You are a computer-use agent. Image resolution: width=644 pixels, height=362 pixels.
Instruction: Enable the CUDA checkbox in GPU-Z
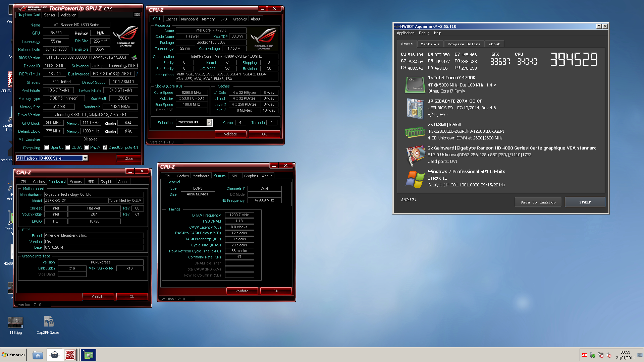coord(68,147)
